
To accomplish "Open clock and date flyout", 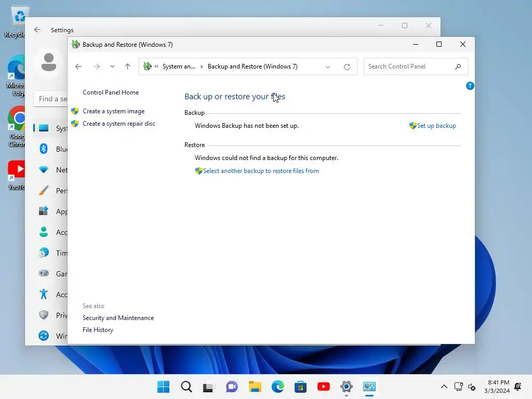I will (497, 387).
